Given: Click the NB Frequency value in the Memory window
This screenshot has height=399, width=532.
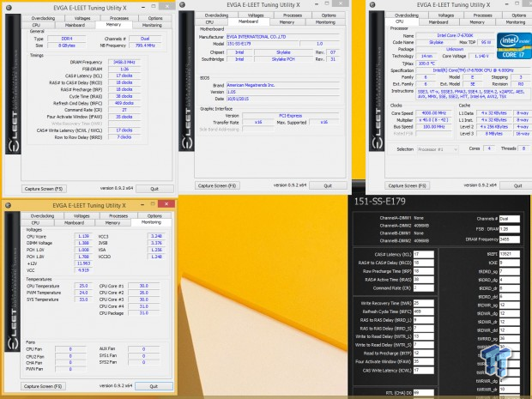Looking at the screenshot, I should point(145,45).
